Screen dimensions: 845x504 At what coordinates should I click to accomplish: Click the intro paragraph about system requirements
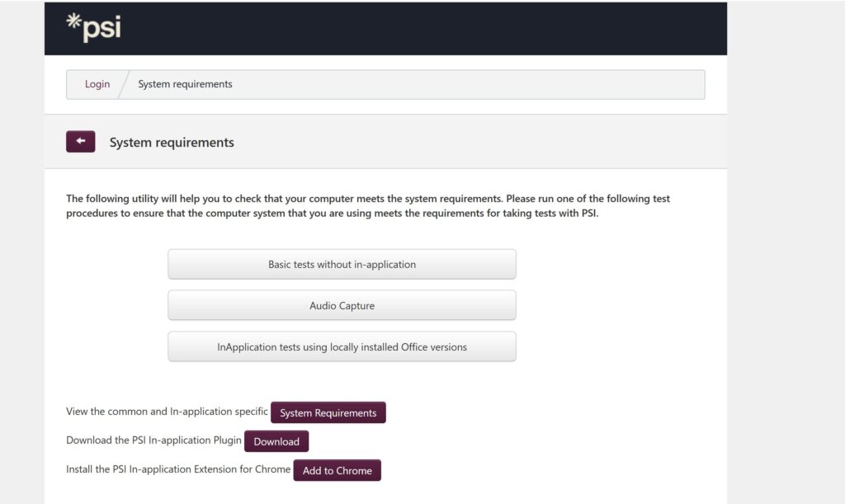pos(368,205)
